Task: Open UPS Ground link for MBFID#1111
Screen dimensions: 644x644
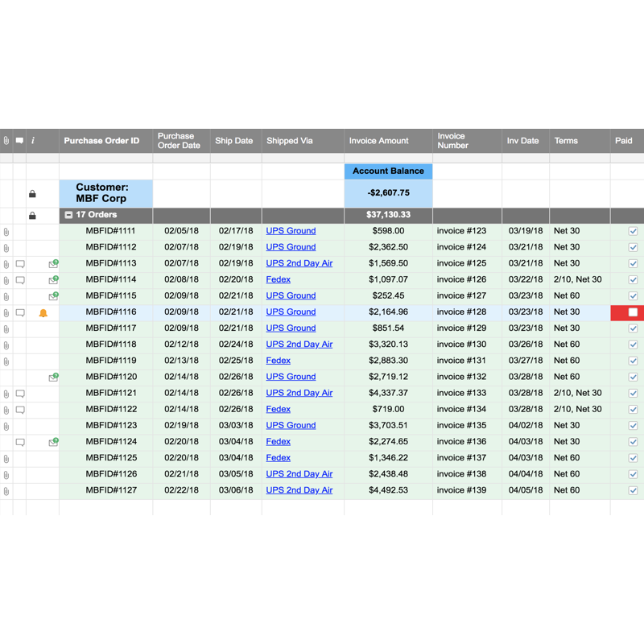Action: (291, 231)
